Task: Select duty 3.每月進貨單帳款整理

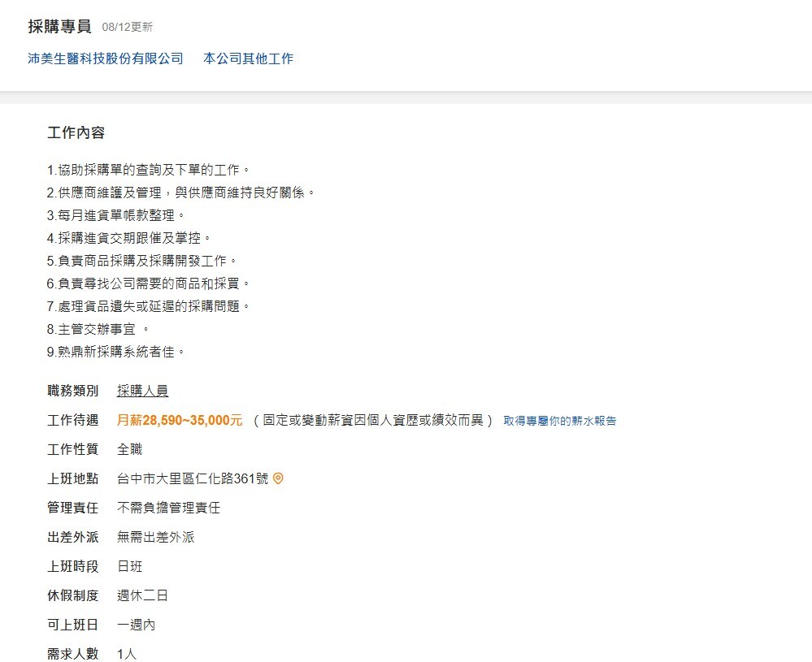Action: (x=115, y=215)
